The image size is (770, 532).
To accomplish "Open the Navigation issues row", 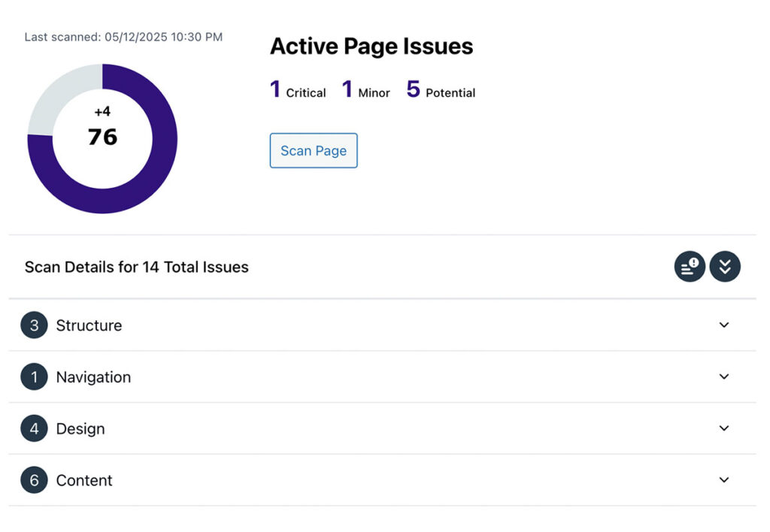I will pyautogui.click(x=383, y=376).
